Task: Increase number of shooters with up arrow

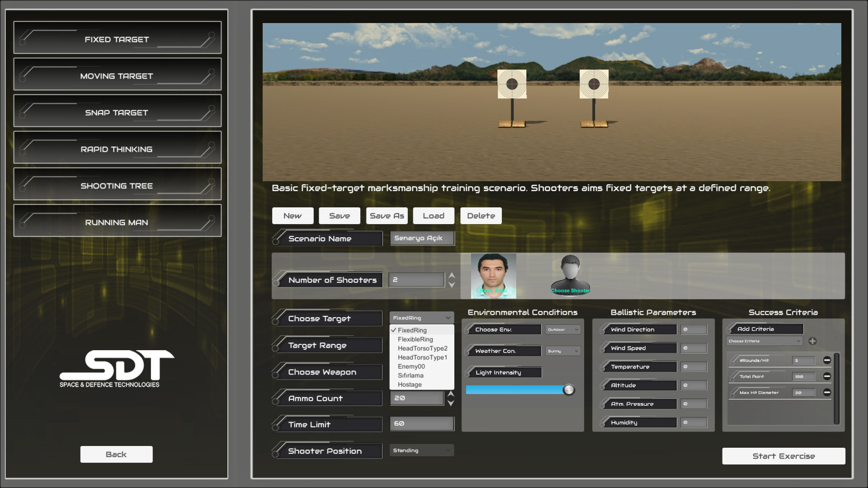Action: [x=451, y=275]
